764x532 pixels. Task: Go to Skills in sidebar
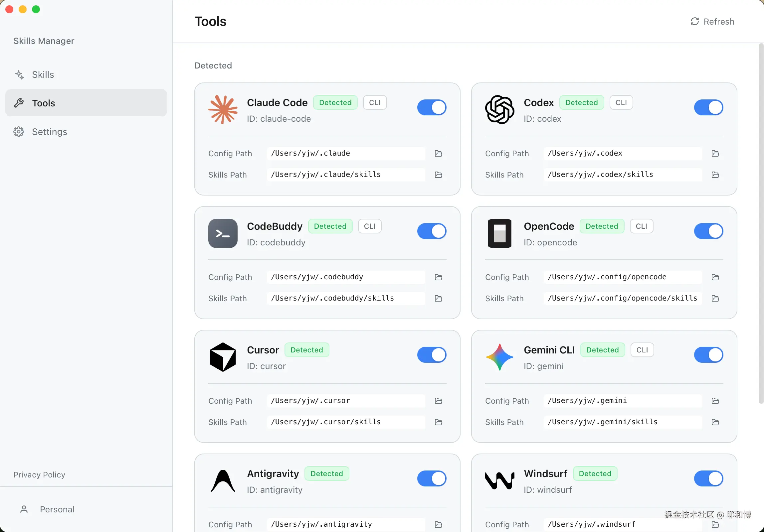(x=43, y=75)
